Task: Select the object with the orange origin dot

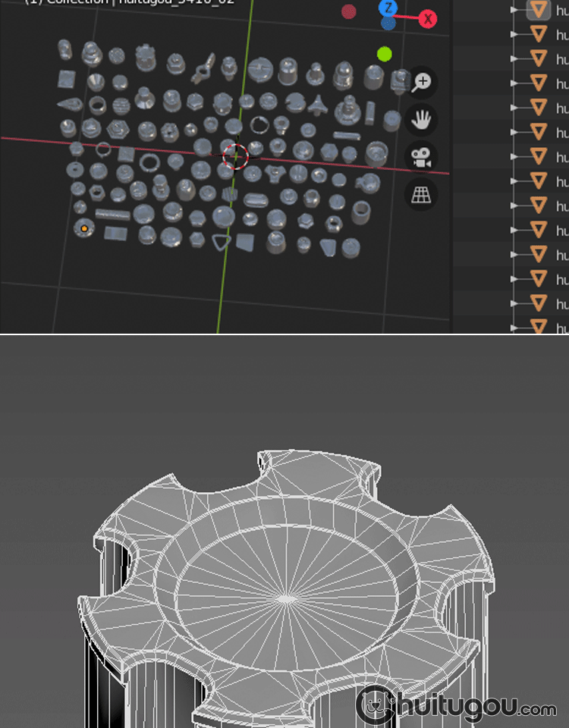Action: coord(84,227)
